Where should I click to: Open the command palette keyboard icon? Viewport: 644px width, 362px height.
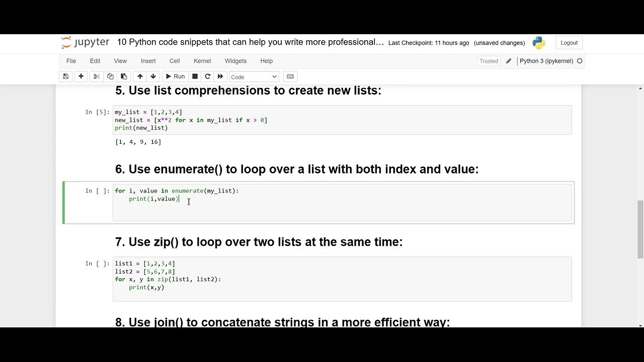(290, 76)
